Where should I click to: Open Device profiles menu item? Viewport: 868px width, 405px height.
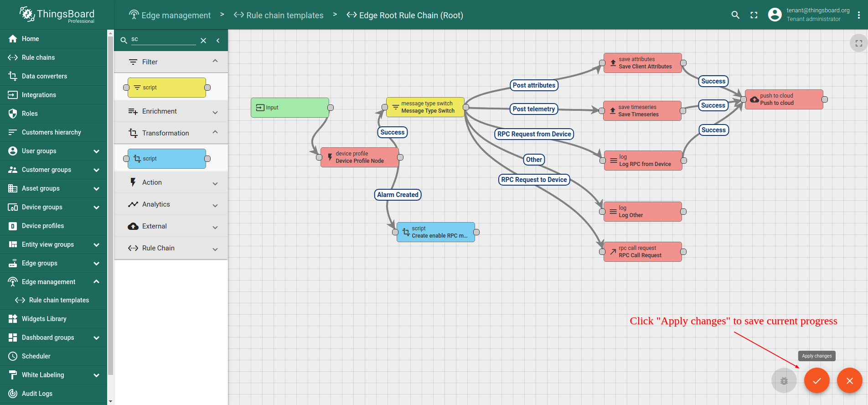click(43, 226)
